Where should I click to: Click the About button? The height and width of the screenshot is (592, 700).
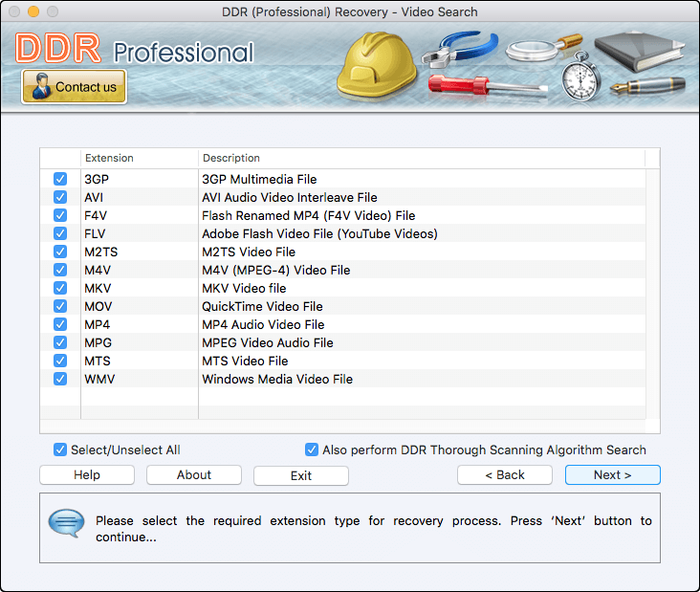pyautogui.click(x=194, y=475)
